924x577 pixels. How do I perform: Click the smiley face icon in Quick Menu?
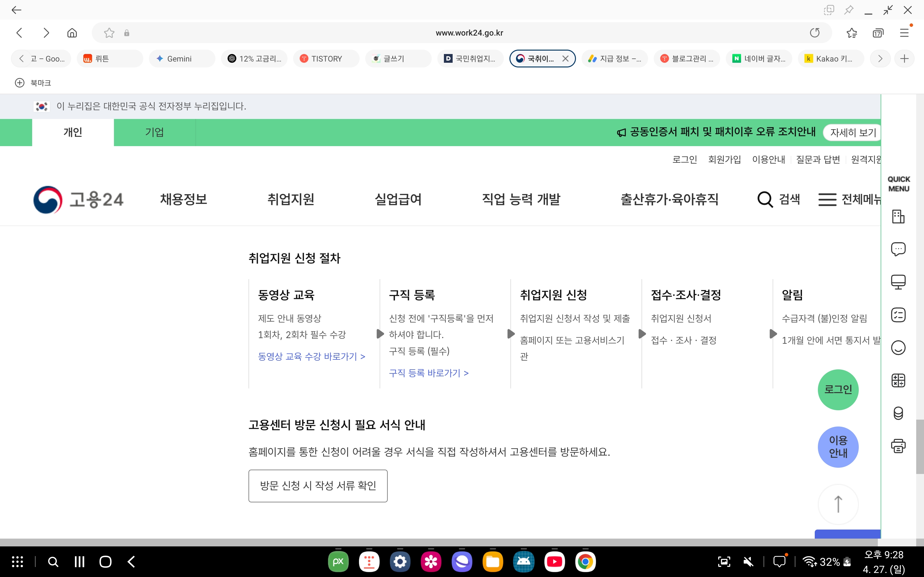tap(898, 348)
